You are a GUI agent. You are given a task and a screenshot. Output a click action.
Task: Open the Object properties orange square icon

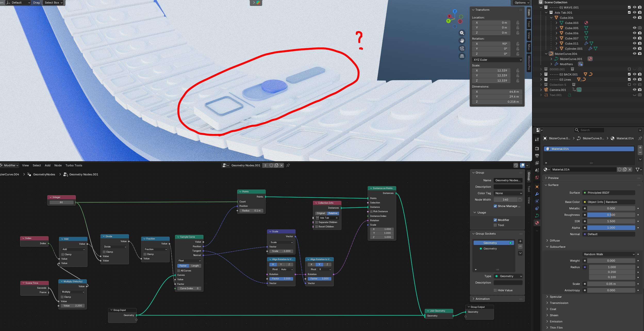tap(537, 187)
